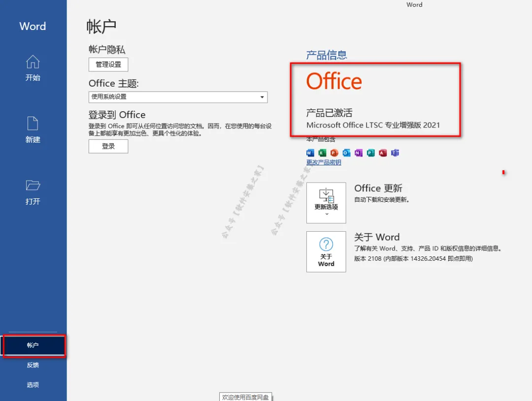Click the 版本 2108 version text
532x401 pixels.
[x=413, y=259]
